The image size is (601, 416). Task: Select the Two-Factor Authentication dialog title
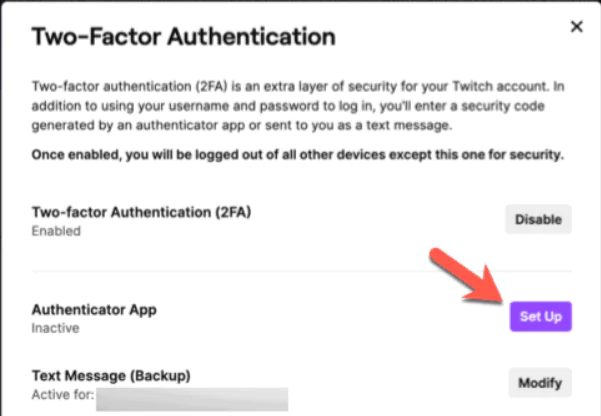[x=183, y=38]
